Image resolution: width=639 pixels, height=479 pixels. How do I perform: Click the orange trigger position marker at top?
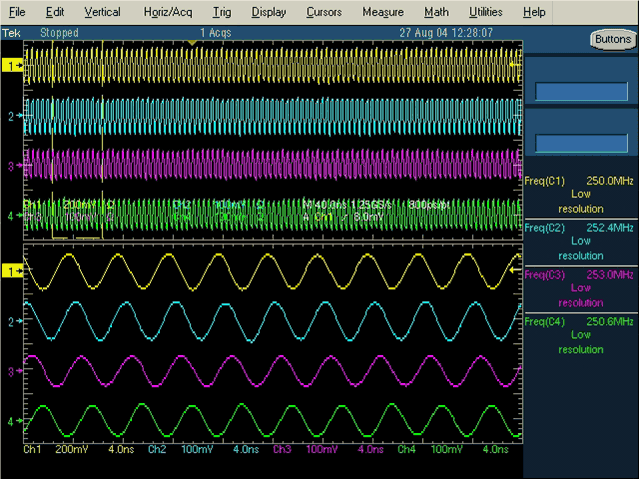pos(190,41)
